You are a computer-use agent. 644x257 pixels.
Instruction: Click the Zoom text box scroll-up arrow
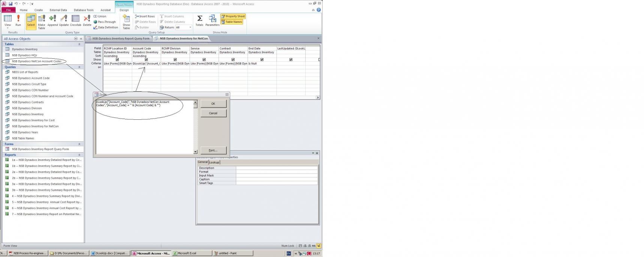[195, 102]
